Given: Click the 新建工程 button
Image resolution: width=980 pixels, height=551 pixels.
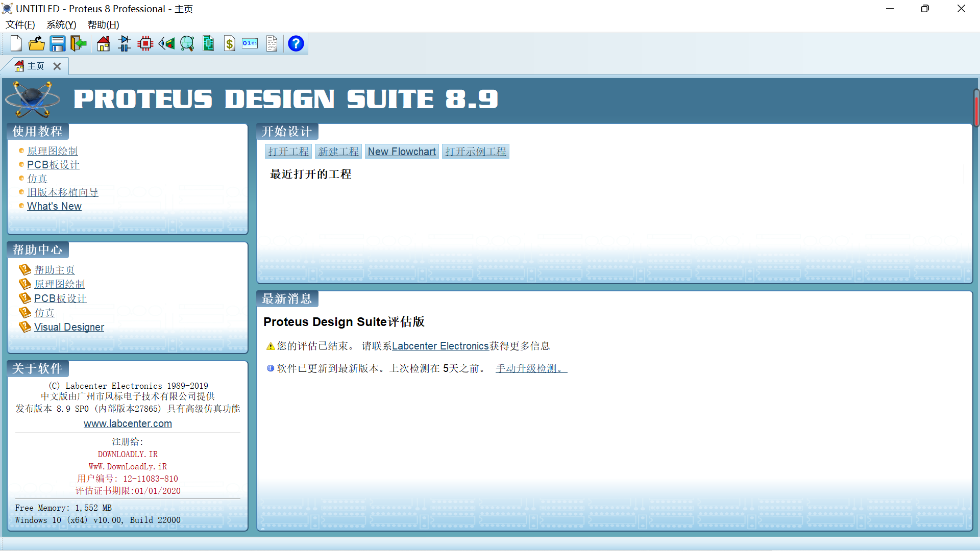Looking at the screenshot, I should point(338,152).
